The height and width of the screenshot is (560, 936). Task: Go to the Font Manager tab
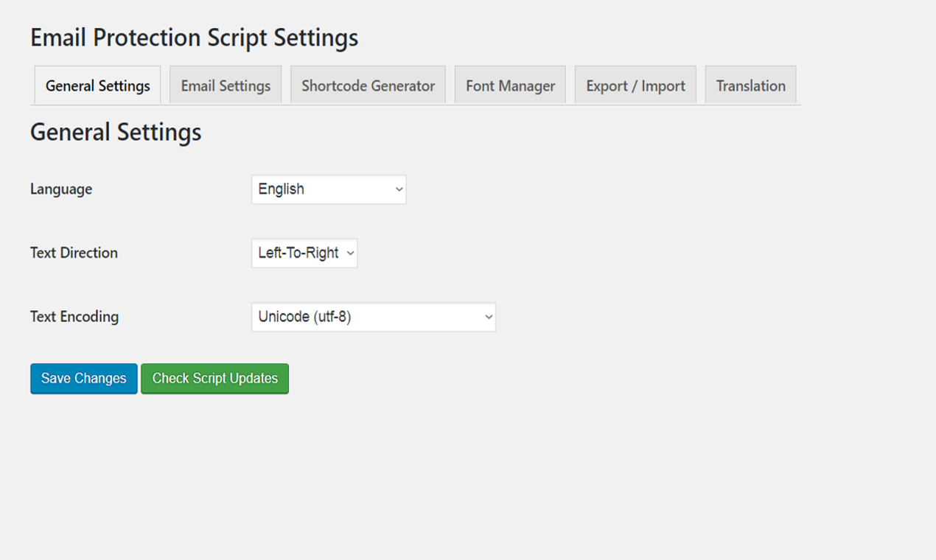pos(509,85)
